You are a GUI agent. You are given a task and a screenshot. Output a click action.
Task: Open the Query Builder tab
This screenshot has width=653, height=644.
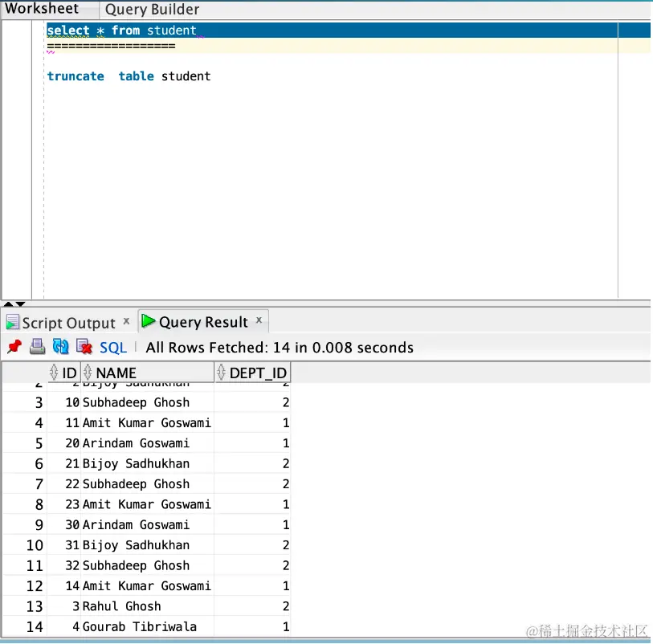click(x=152, y=9)
